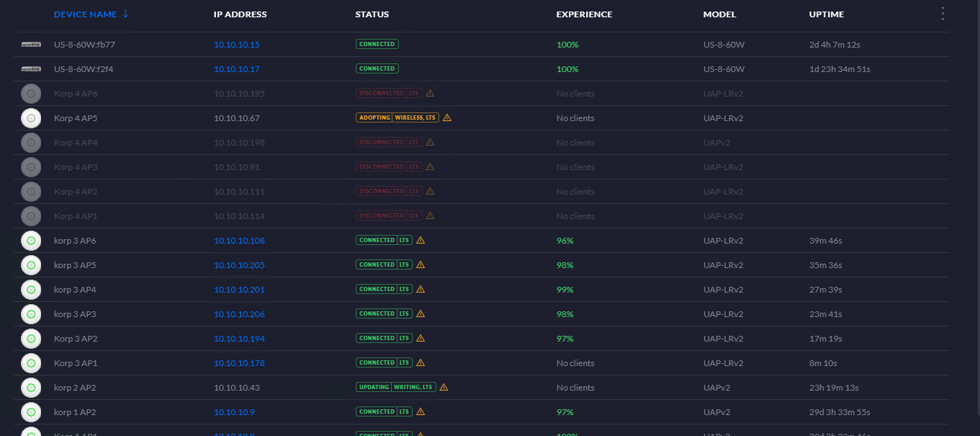Sort devices by Uptime column header
This screenshot has height=436, width=980.
click(827, 14)
